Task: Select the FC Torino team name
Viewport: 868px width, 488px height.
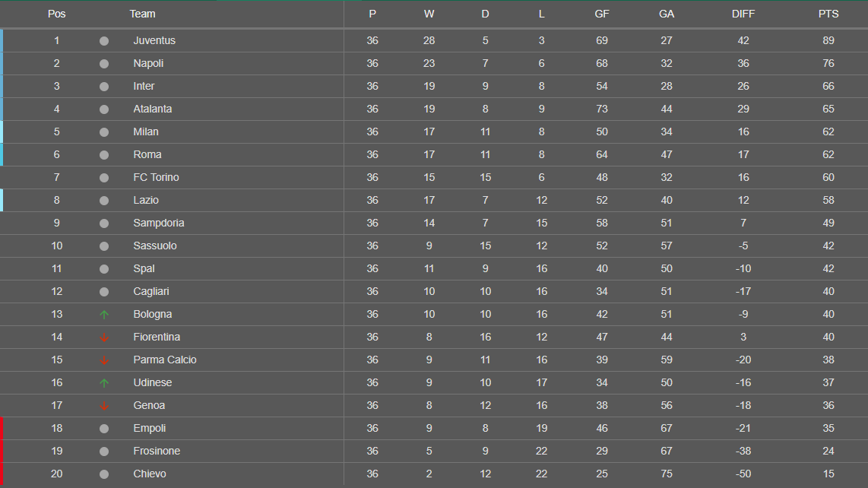Action: pos(156,177)
